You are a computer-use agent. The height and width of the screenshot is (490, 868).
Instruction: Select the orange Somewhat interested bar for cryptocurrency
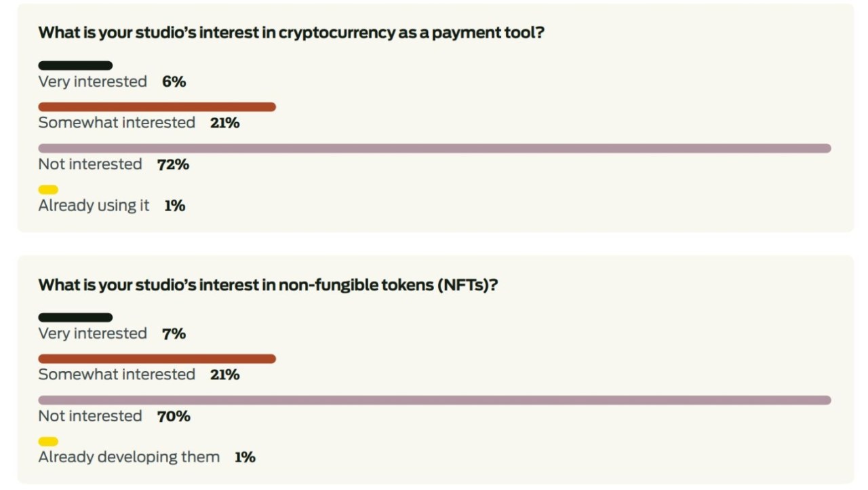157,107
